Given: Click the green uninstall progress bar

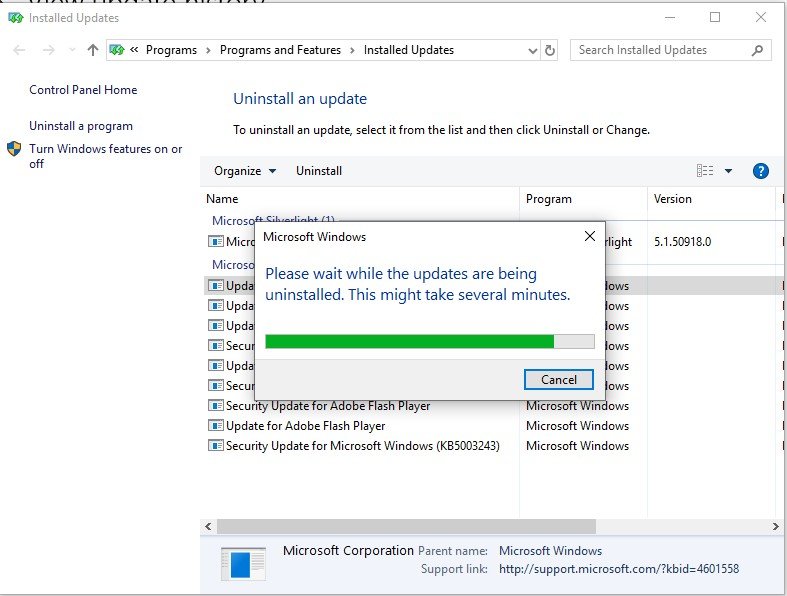Looking at the screenshot, I should point(409,341).
